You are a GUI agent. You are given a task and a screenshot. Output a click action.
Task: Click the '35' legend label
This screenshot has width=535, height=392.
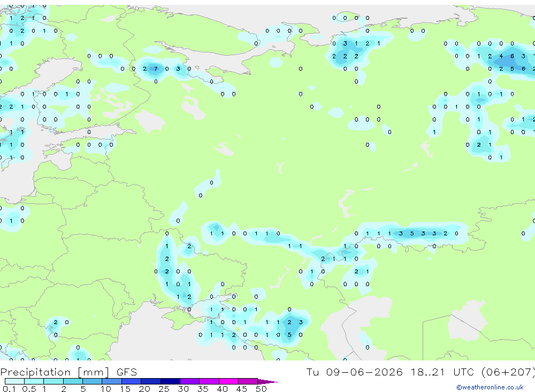point(203,389)
